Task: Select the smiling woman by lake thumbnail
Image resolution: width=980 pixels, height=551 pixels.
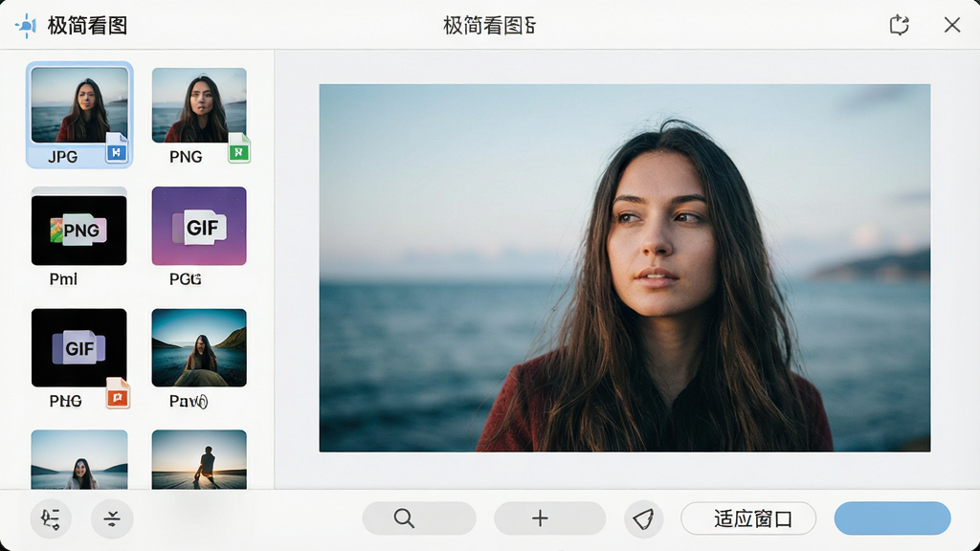Action: 79,459
